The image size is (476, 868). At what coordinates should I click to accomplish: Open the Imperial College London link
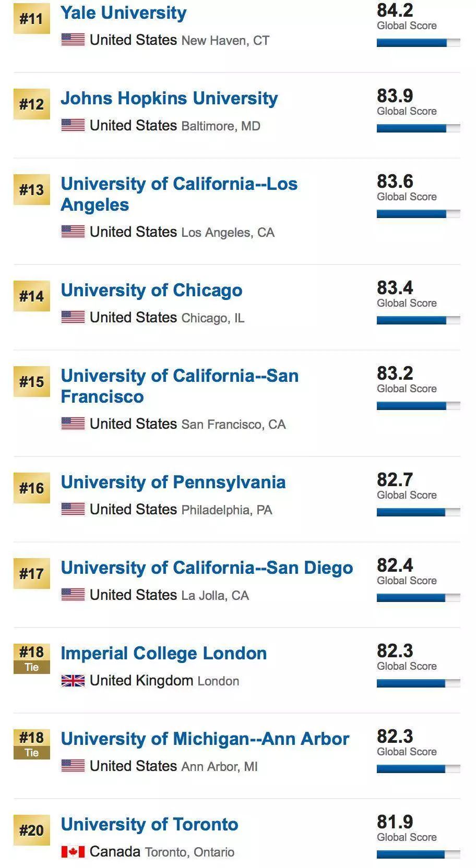pos(163,654)
